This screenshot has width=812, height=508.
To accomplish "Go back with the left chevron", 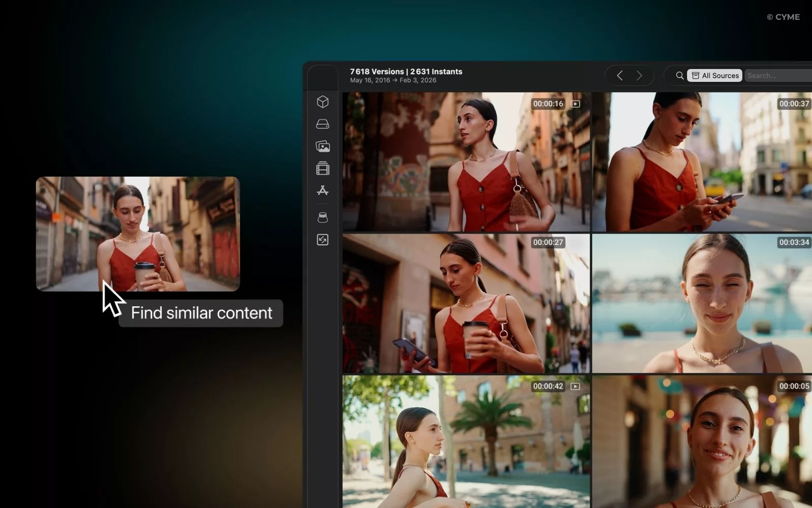I will tap(620, 76).
